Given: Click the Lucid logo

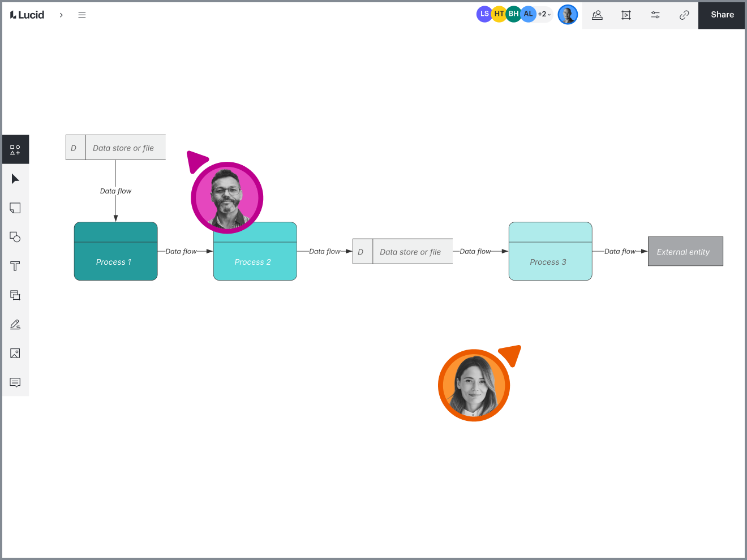Looking at the screenshot, I should tap(27, 15).
